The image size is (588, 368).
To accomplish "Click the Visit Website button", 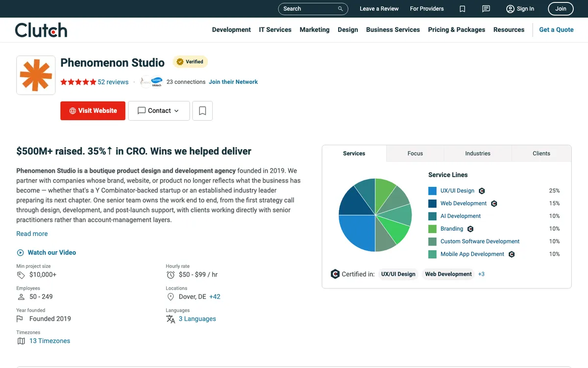I will click(93, 111).
